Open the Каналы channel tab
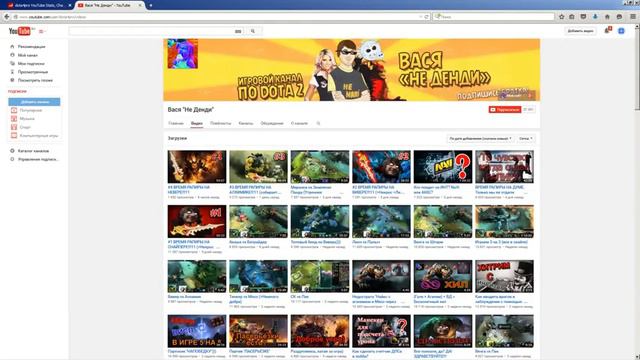640x360 pixels. [246, 123]
